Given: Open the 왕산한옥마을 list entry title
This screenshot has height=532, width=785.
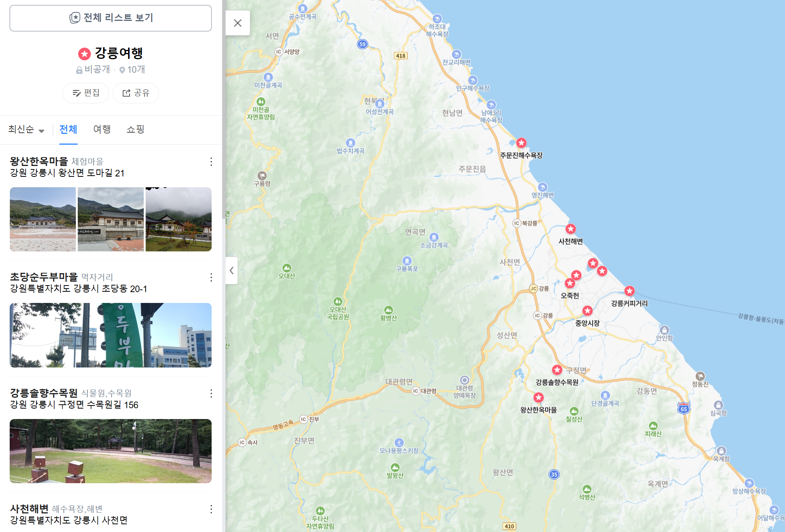Looking at the screenshot, I should [x=39, y=161].
